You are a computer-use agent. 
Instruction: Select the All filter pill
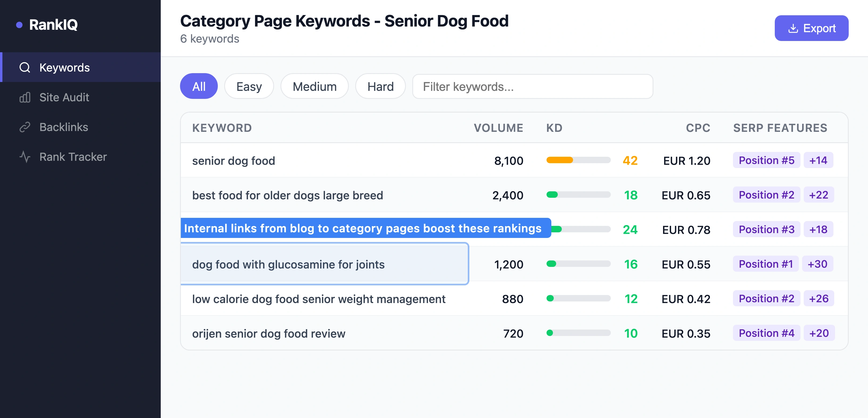pyautogui.click(x=199, y=86)
